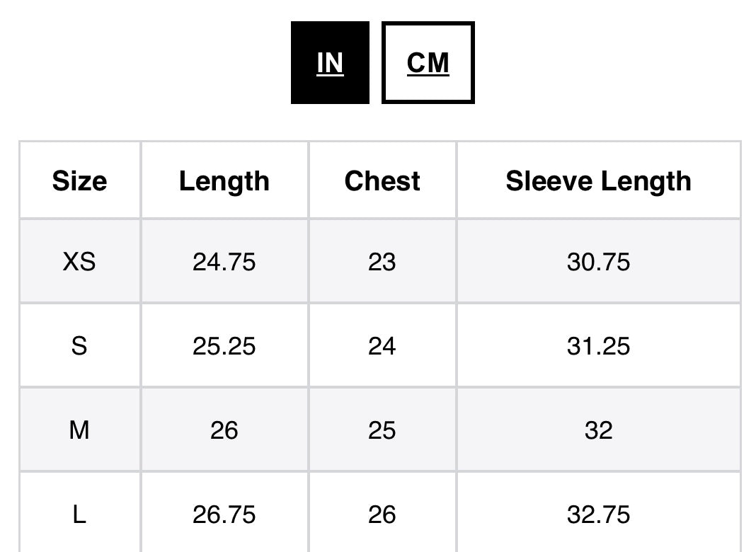This screenshot has width=756, height=552.
Task: Click the M chest value 25
Action: 382,430
